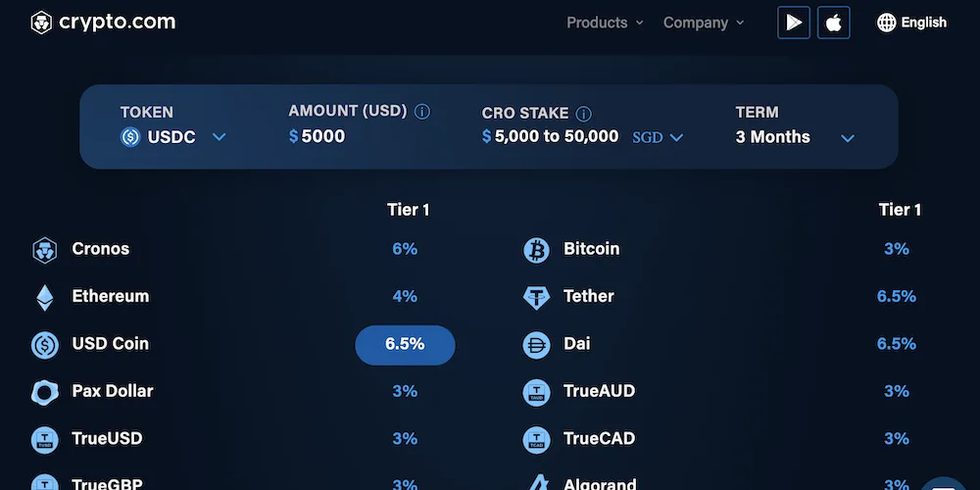Open the Company menu
This screenshot has width=980, height=490.
[x=704, y=23]
